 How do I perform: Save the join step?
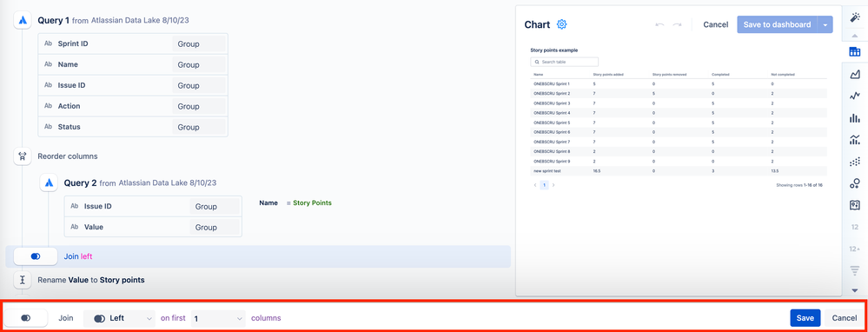805,318
